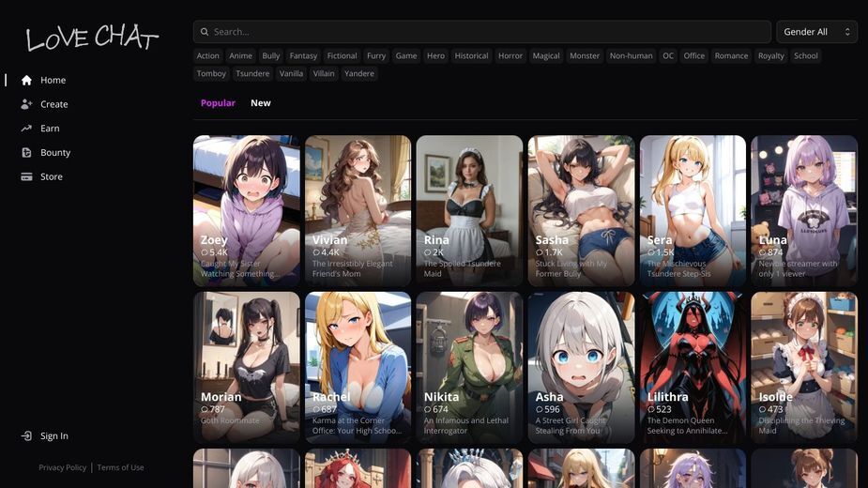Open the Privacy Policy link
This screenshot has width=868, height=488.
(x=63, y=467)
